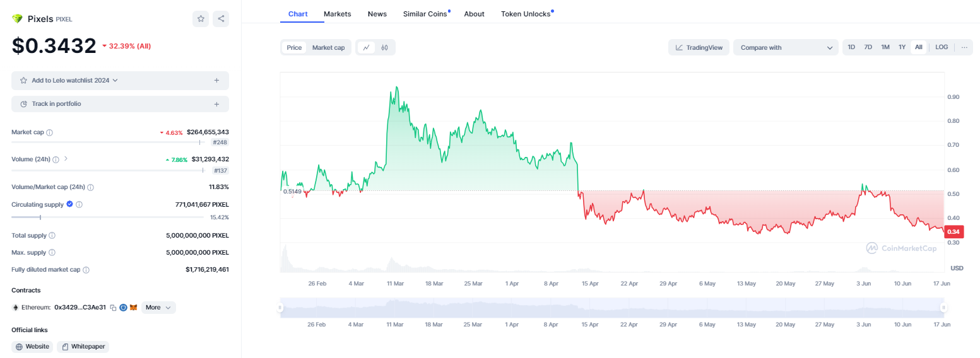Click the star icon on Add to watchlist
980x358 pixels.
(24, 81)
